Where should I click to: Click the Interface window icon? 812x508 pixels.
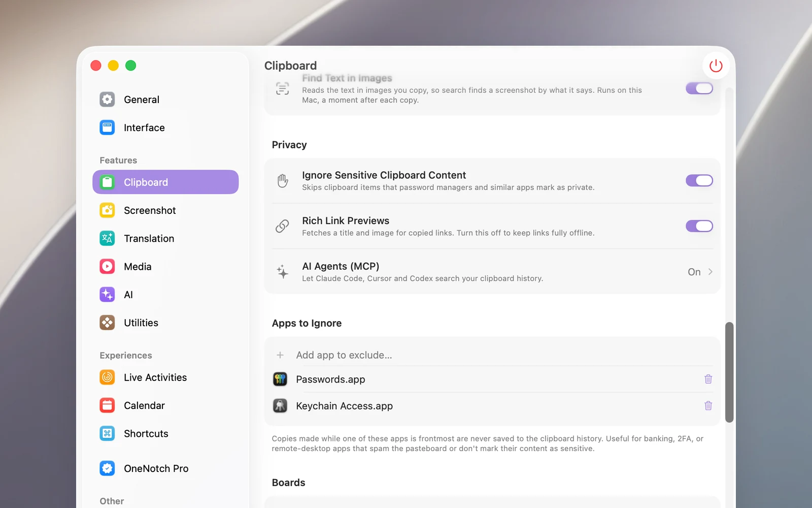pyautogui.click(x=107, y=128)
